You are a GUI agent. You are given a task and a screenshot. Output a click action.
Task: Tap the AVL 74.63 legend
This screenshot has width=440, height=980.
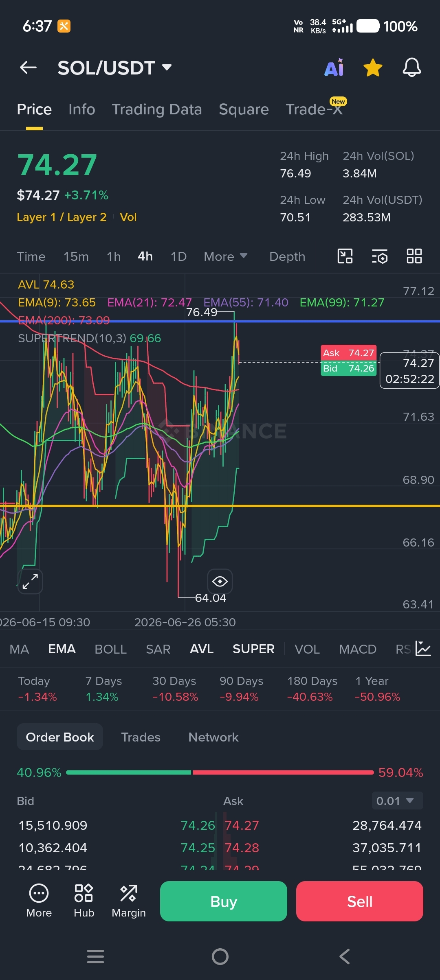pyautogui.click(x=46, y=284)
